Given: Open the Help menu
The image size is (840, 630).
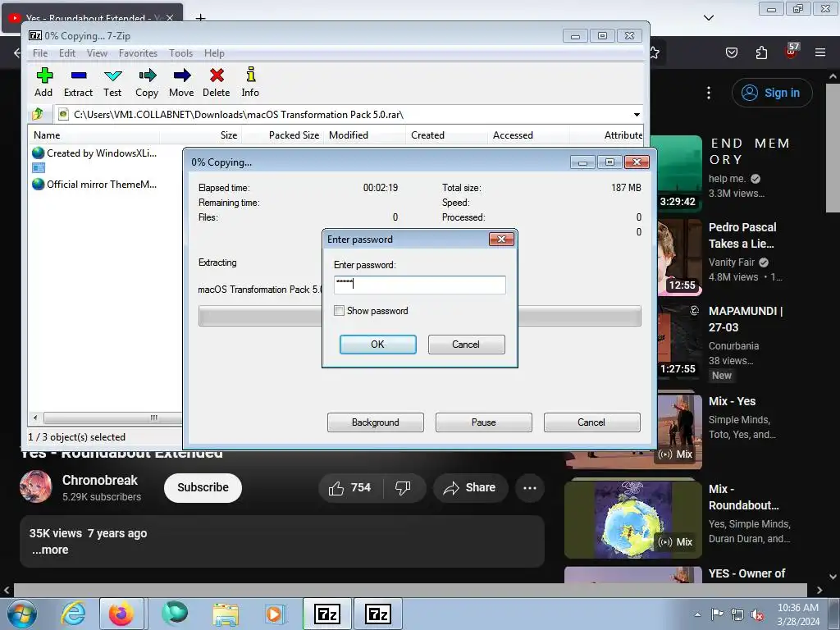Looking at the screenshot, I should point(214,53).
